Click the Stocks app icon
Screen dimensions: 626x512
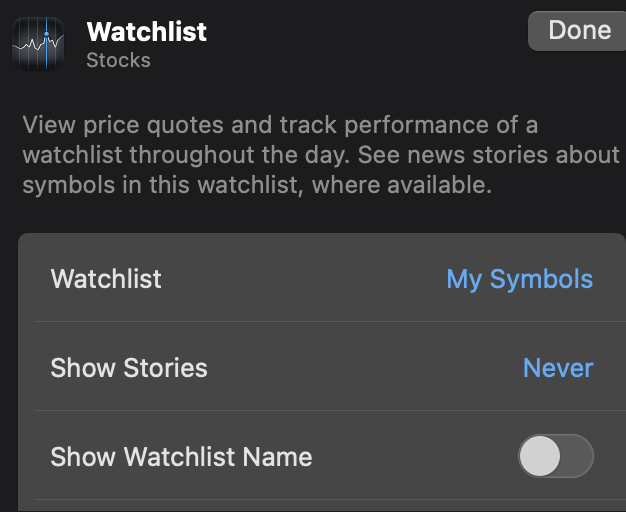(38, 43)
